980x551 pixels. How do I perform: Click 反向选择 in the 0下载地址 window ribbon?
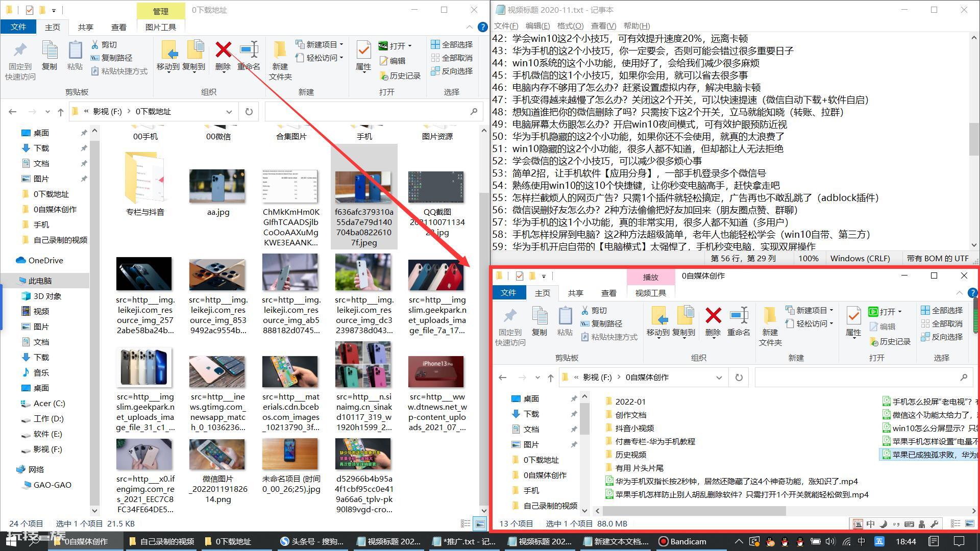pos(452,71)
